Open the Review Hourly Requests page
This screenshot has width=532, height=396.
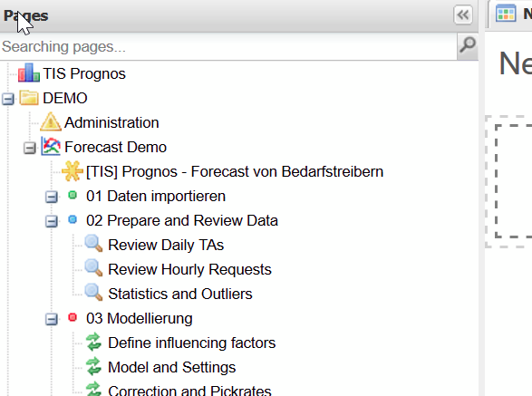pyautogui.click(x=189, y=269)
